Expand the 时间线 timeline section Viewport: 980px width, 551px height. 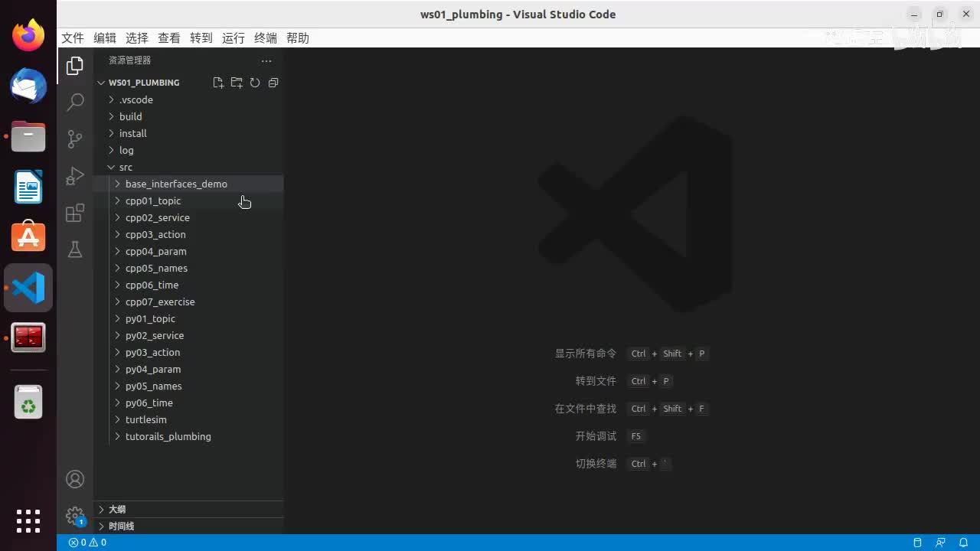188,526
